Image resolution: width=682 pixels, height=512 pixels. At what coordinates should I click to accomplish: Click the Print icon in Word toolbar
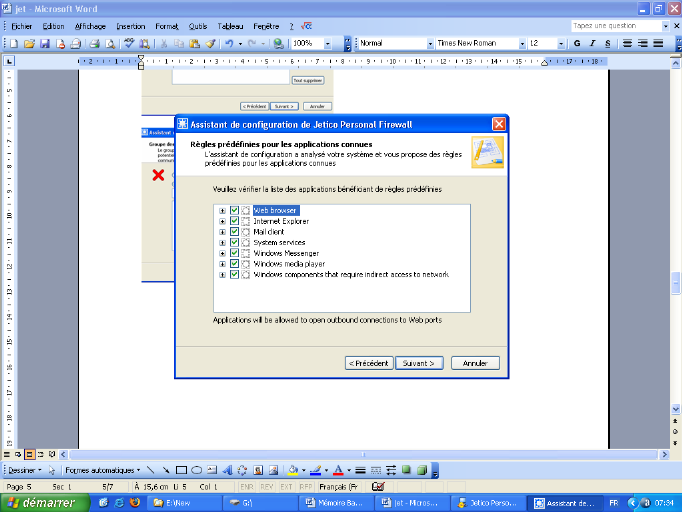click(94, 44)
